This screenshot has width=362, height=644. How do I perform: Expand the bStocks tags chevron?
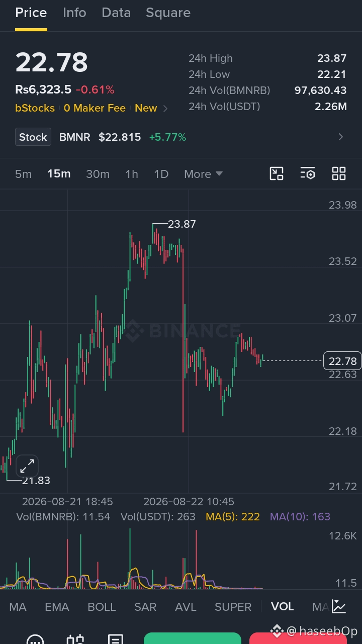[166, 108]
